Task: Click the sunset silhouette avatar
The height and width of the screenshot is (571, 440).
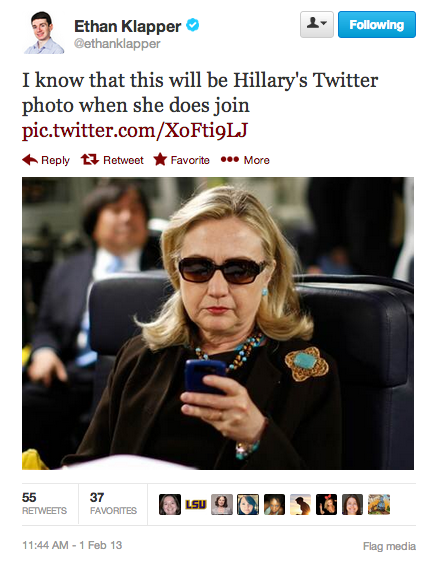Action: 300,504
